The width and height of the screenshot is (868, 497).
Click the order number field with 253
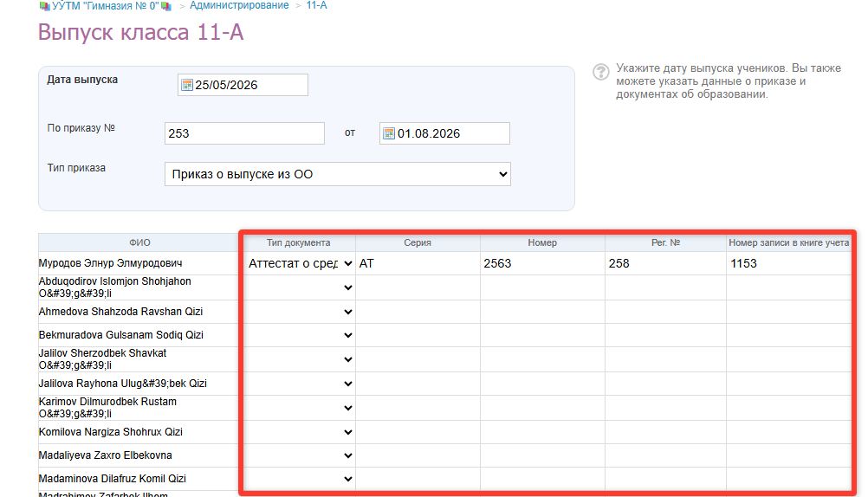(x=244, y=133)
